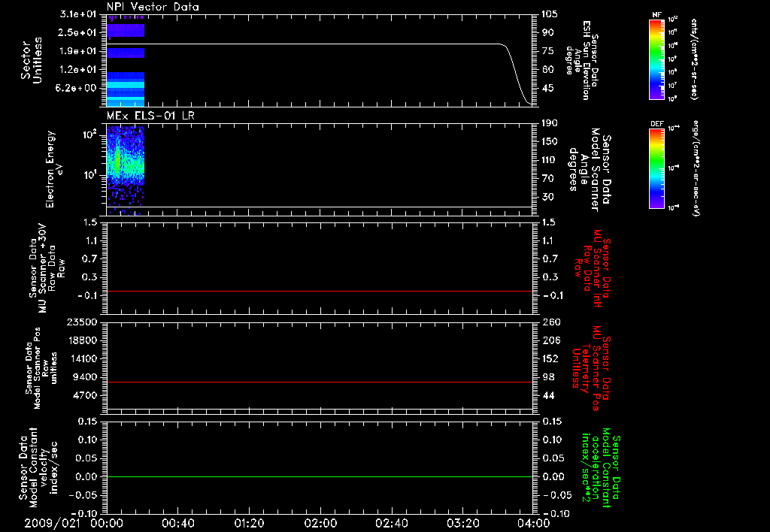The width and height of the screenshot is (770, 532).
Task: Click the NPI sector spectrogram data patch
Action: click(126, 60)
